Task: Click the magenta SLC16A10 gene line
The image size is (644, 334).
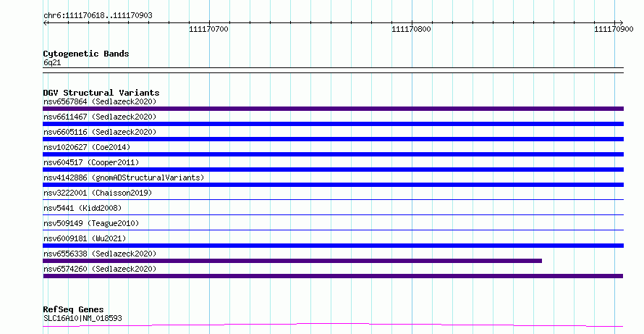Action: [333, 325]
